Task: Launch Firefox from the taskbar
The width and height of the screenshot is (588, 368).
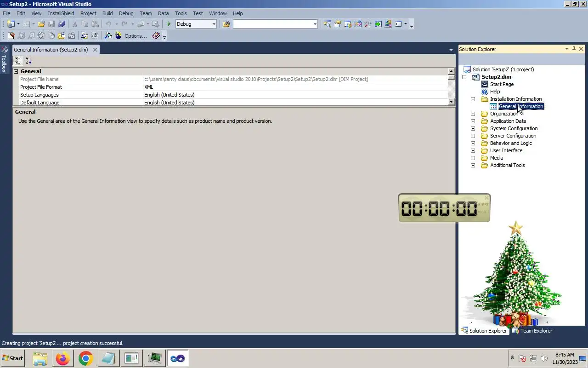Action: tap(62, 358)
